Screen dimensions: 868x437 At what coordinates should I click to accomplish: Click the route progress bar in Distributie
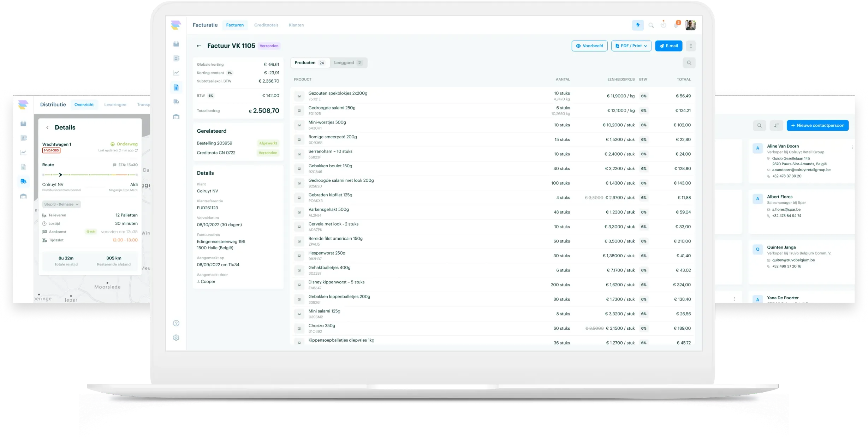click(x=90, y=175)
